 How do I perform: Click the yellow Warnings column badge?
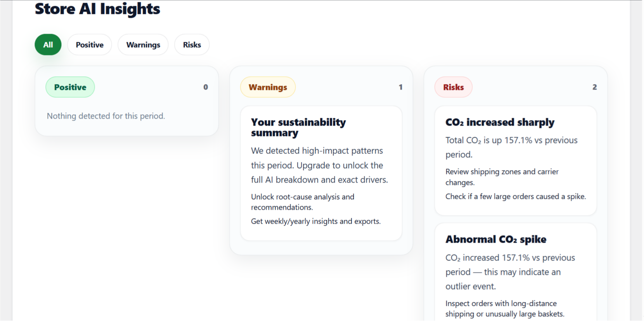(268, 87)
